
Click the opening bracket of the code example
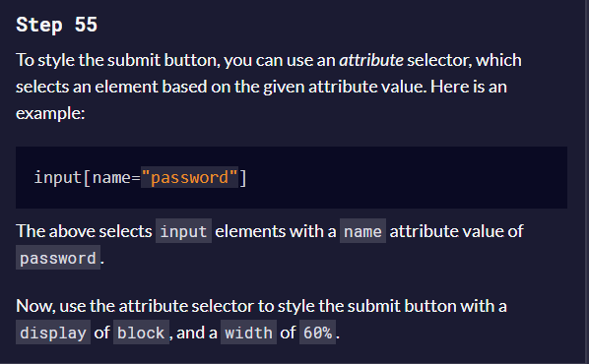(x=87, y=177)
